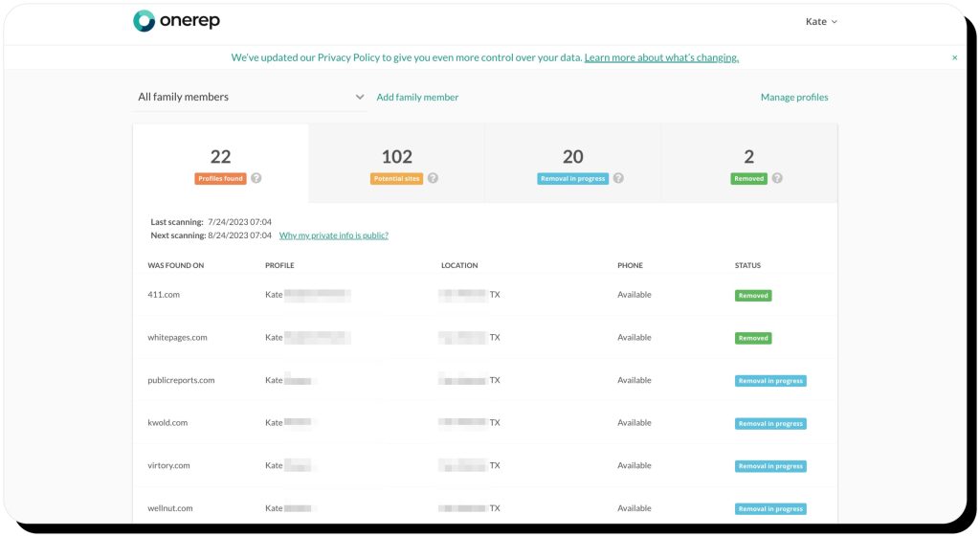Click Available phone cell in 411.com row
Image resolution: width=980 pixels, height=537 pixels.
tap(635, 295)
